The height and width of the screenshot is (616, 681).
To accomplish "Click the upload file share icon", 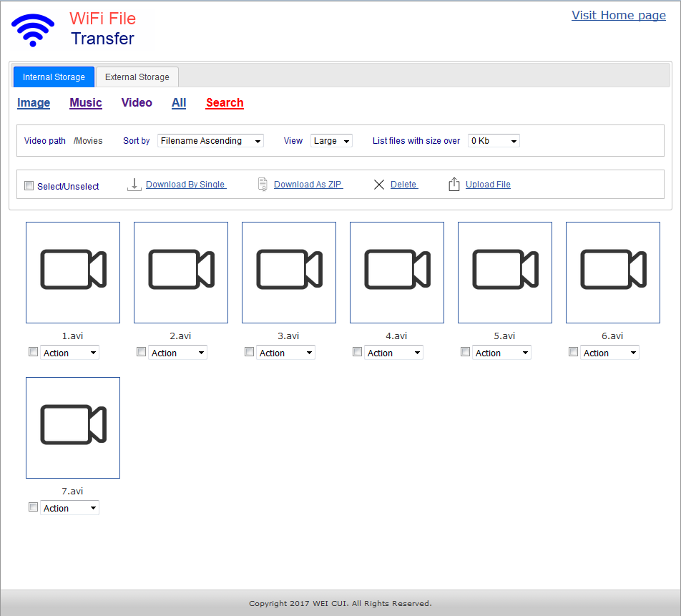I will point(454,185).
